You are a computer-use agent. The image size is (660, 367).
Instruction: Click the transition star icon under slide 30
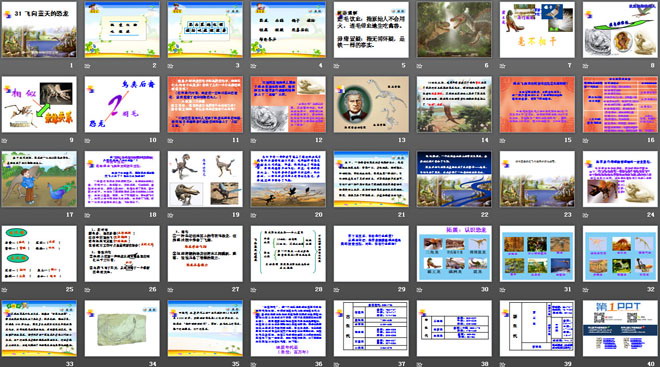pyautogui.click(x=419, y=290)
